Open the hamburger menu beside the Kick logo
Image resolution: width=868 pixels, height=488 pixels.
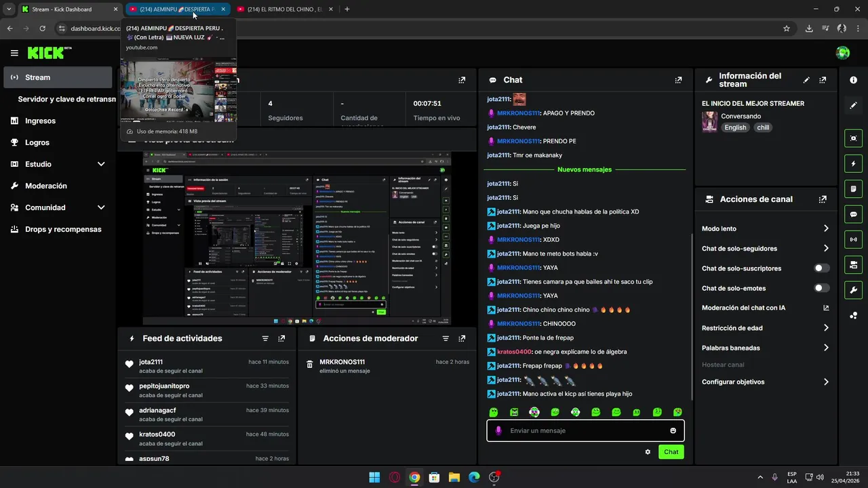point(14,53)
